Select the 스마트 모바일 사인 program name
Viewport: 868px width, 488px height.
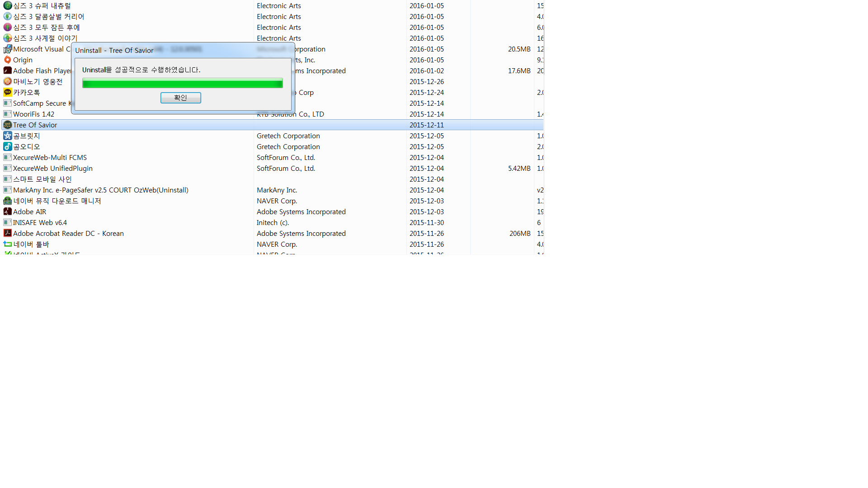pyautogui.click(x=42, y=179)
